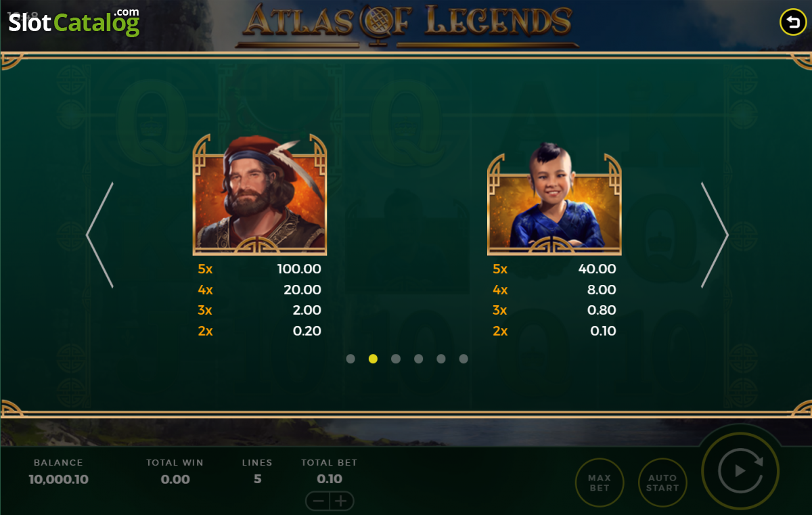Select the second highlighted page dot
The width and height of the screenshot is (812, 515).
373,359
